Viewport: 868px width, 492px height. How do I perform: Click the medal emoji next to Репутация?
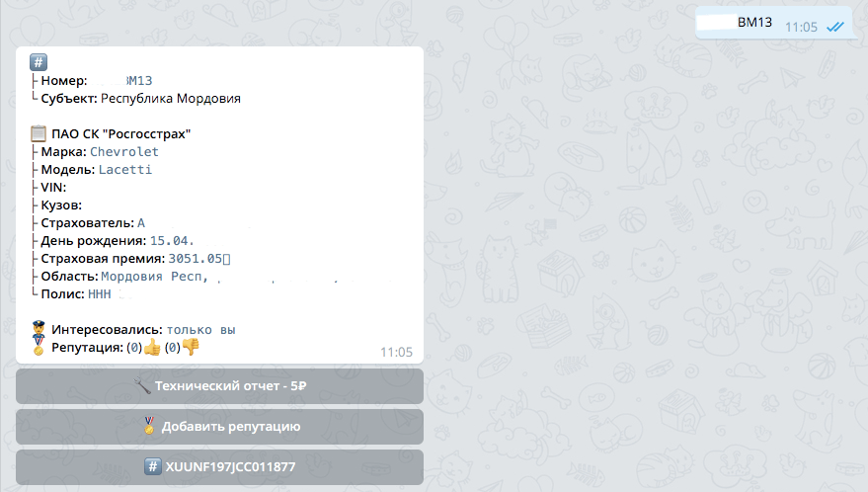[x=39, y=348]
